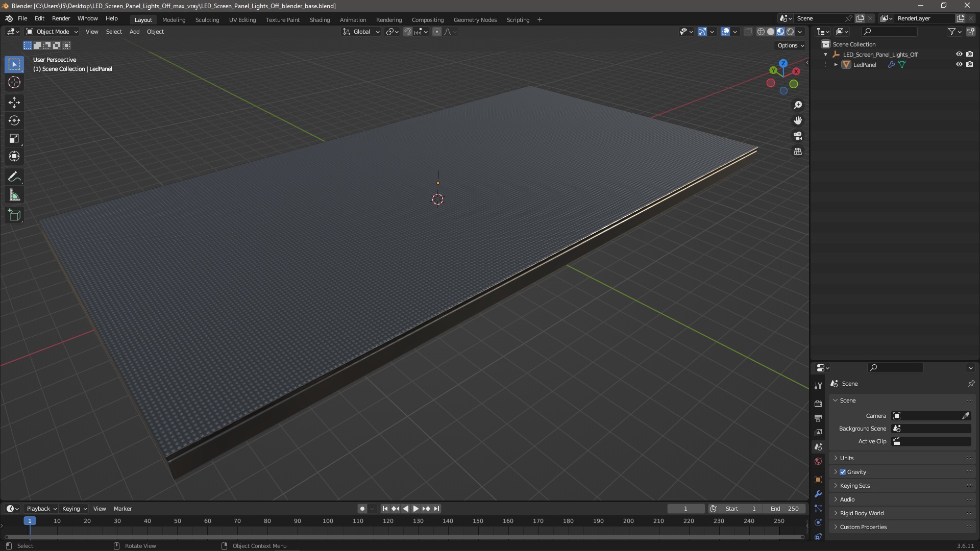Toggle camera view icon
This screenshot has height=551, width=980.
coord(798,136)
